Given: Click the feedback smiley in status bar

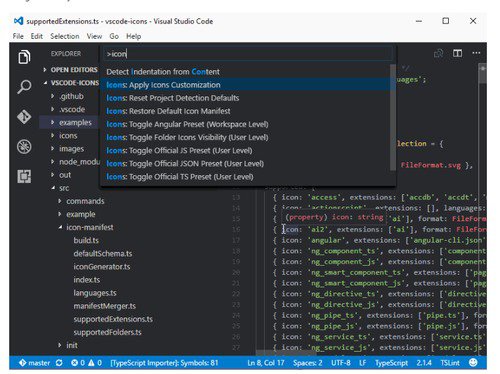Looking at the screenshot, I should click(x=473, y=362).
